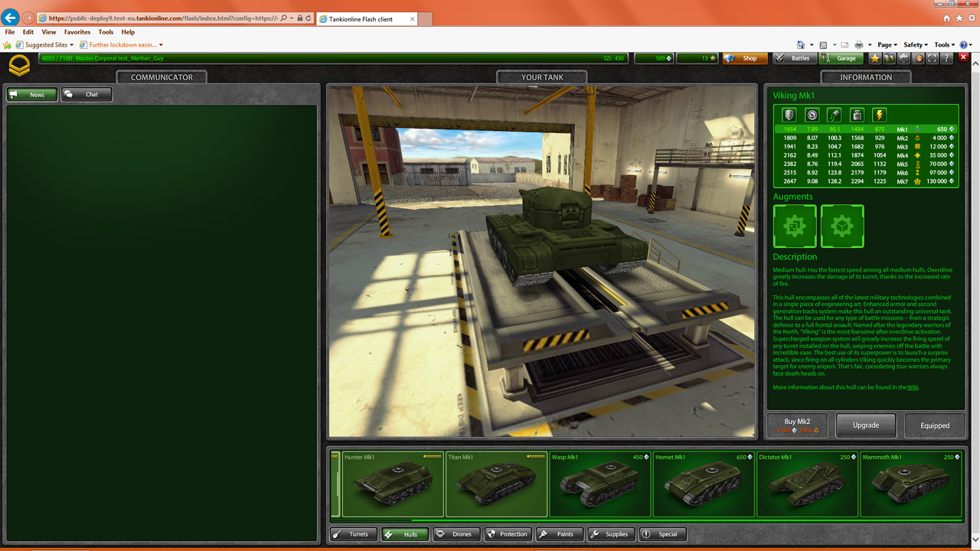Screen dimensions: 980x551
Task: Select the Titan Mk1 hull thumbnail
Action: [497, 484]
